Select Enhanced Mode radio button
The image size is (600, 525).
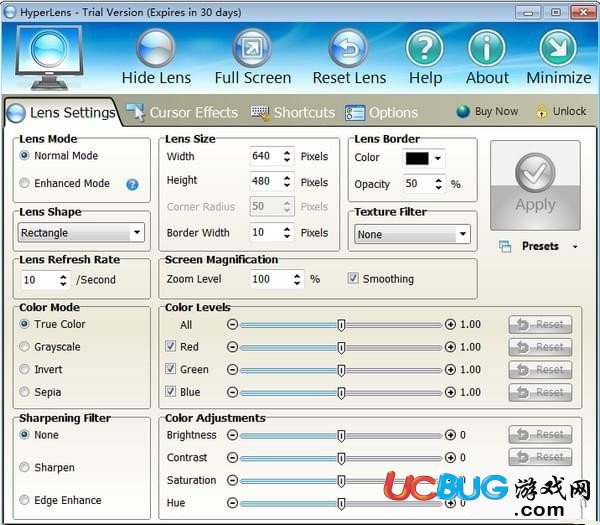coord(24,183)
